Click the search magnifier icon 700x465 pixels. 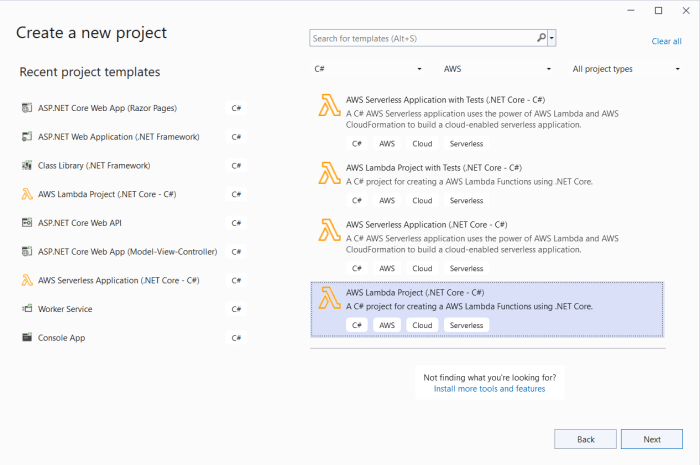click(541, 38)
